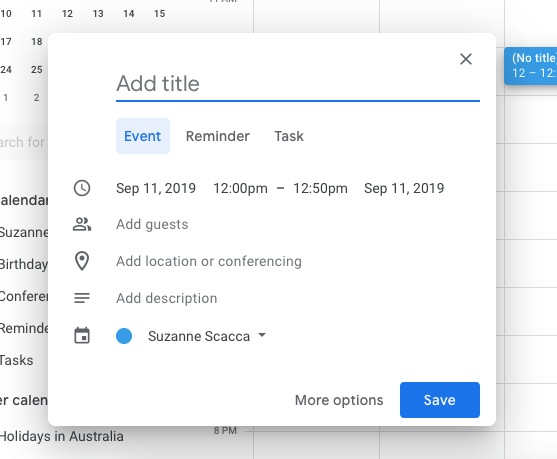Click the calendar icon in the dialog
This screenshot has height=459, width=557.
coord(82,336)
